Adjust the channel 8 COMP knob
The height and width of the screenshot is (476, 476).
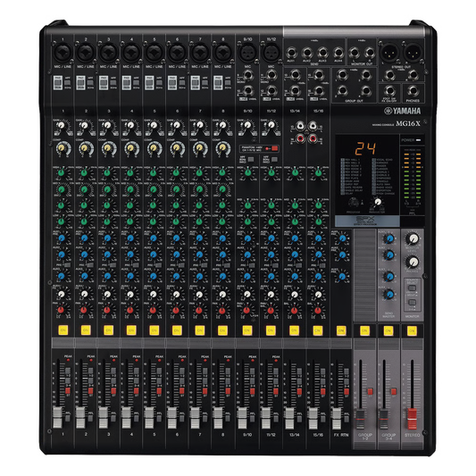222,148
